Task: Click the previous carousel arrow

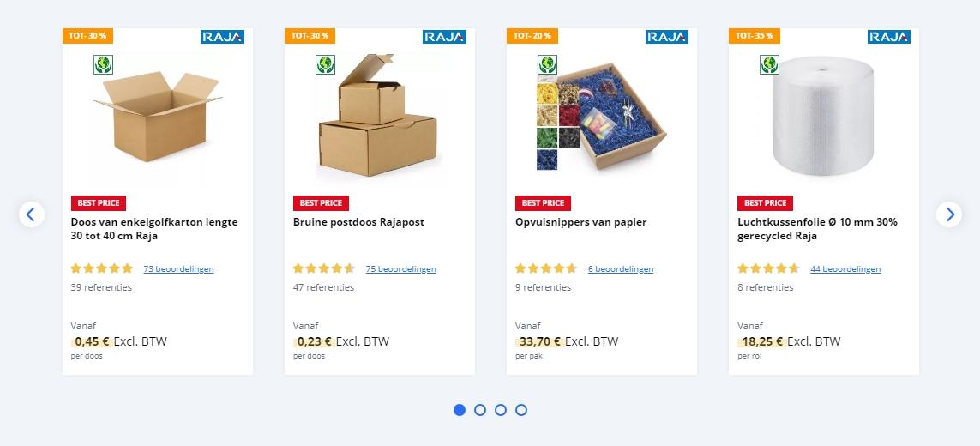Action: 31,214
